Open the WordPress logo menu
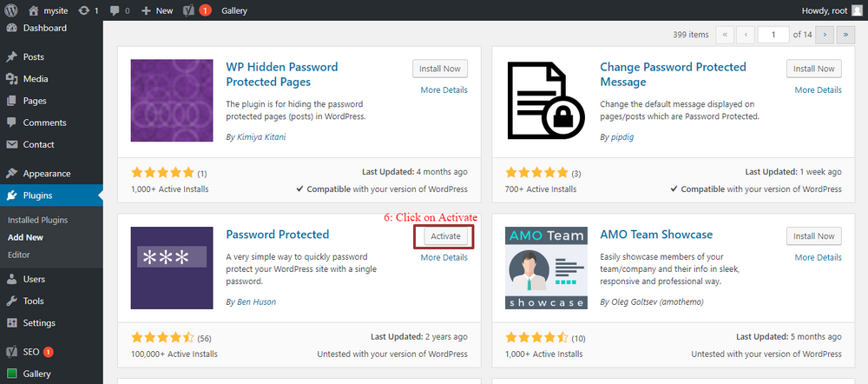This screenshot has width=868, height=384. pyautogui.click(x=11, y=10)
